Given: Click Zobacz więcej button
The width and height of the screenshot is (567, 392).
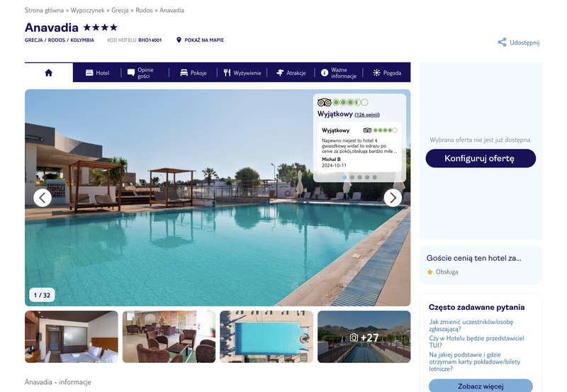Looking at the screenshot, I should coord(481,386).
